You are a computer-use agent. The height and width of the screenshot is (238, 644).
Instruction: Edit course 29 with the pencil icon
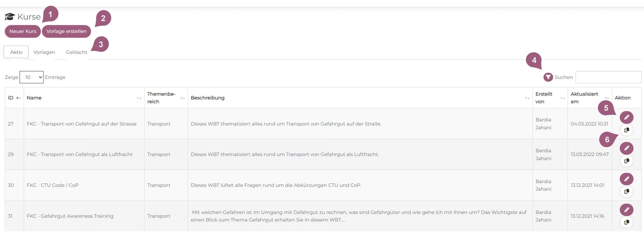point(626,148)
